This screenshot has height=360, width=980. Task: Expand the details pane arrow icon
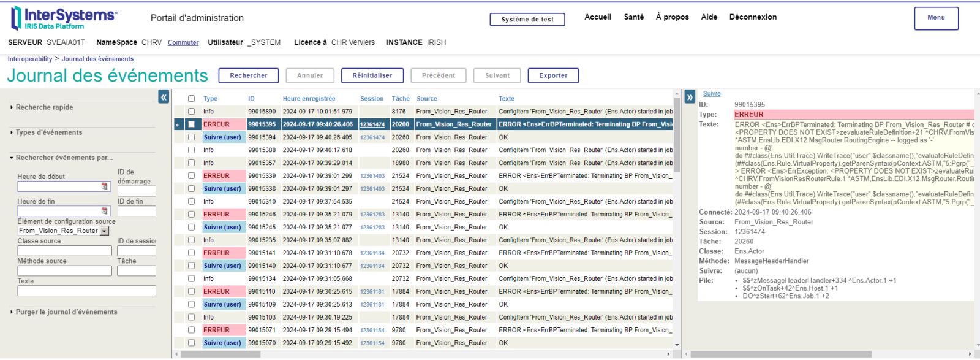[x=690, y=97]
